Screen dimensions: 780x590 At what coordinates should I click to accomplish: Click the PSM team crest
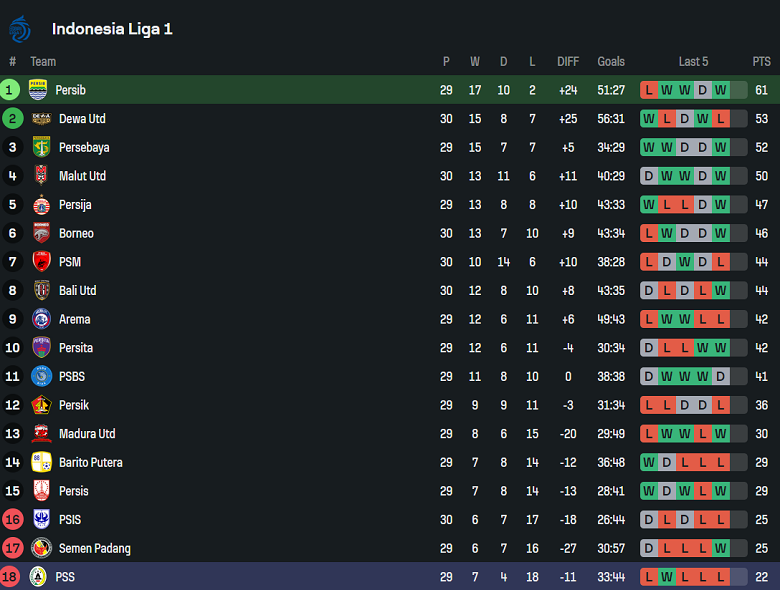pos(41,262)
